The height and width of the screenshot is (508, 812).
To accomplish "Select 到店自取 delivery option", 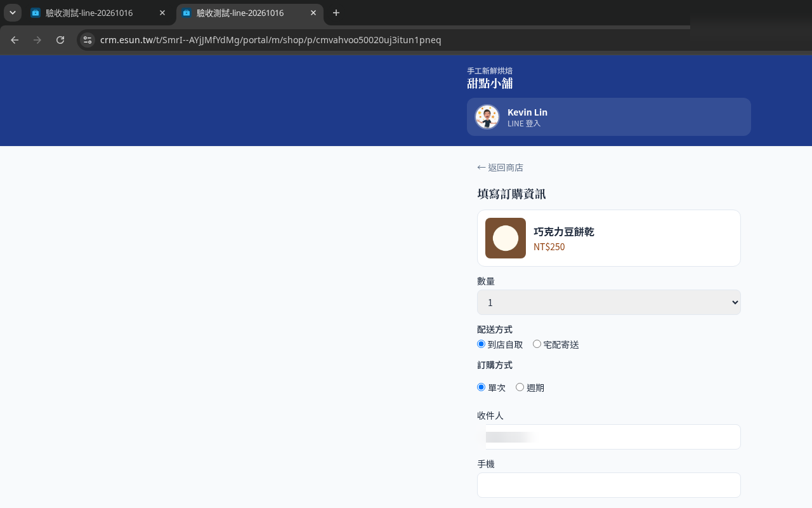I will pyautogui.click(x=481, y=344).
